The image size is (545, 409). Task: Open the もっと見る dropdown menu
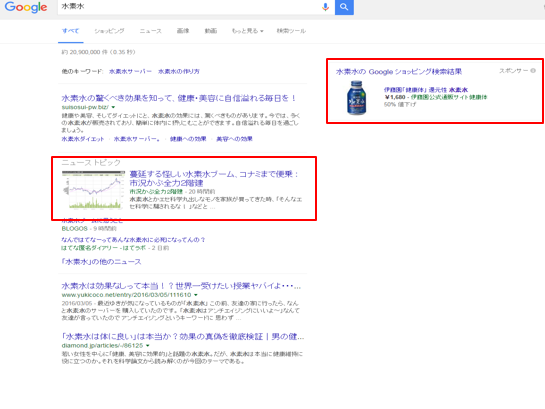click(247, 31)
